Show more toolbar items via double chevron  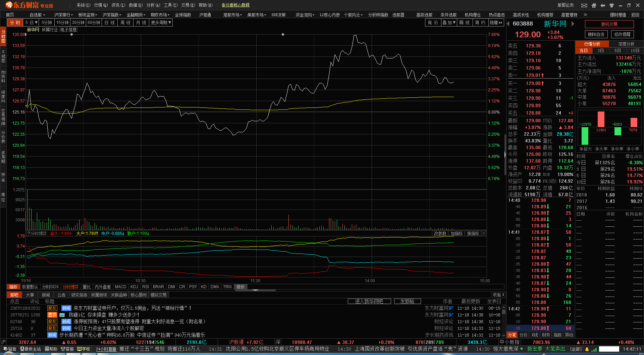[585, 15]
